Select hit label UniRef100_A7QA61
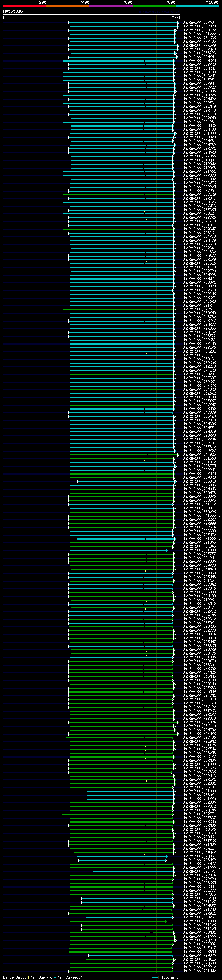222x980 pixels. [x=199, y=856]
